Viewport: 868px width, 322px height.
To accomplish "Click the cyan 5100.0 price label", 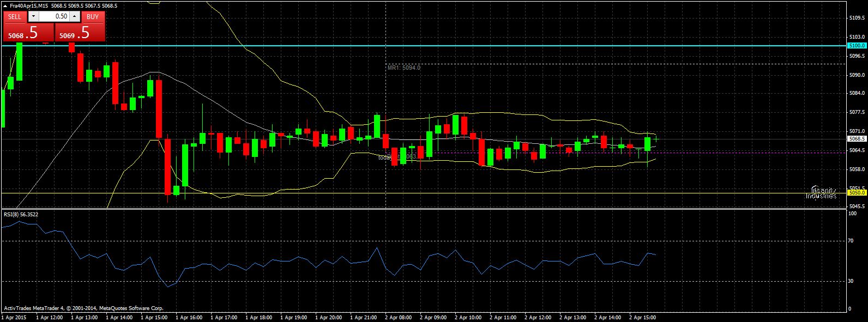I will tap(857, 46).
